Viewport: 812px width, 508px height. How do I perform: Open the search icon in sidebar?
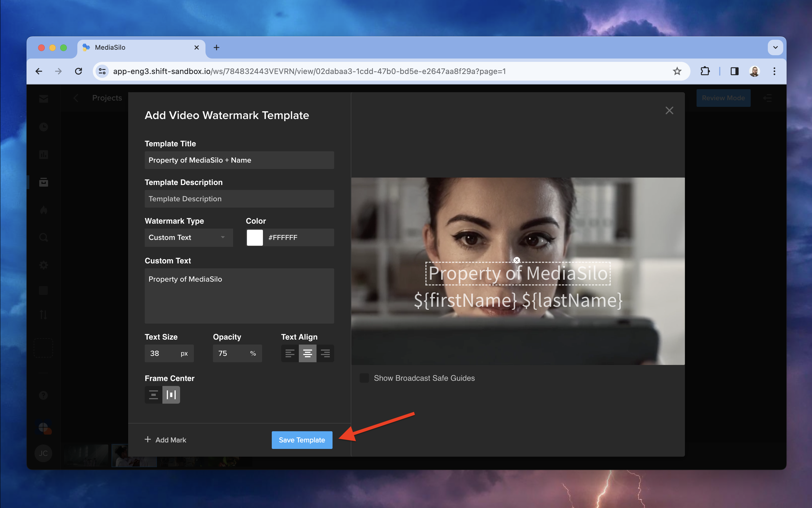tap(44, 238)
